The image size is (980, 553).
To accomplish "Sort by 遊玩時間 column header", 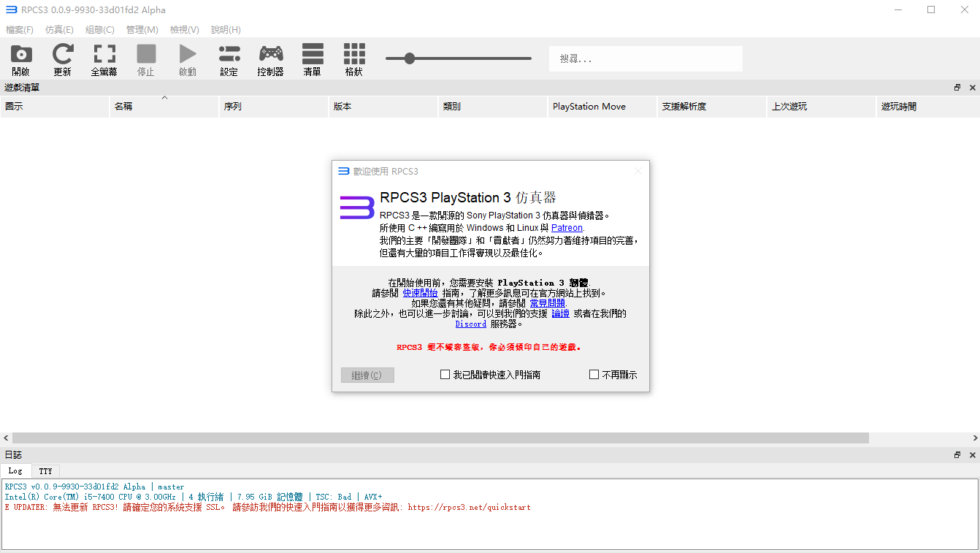I will tap(928, 107).
